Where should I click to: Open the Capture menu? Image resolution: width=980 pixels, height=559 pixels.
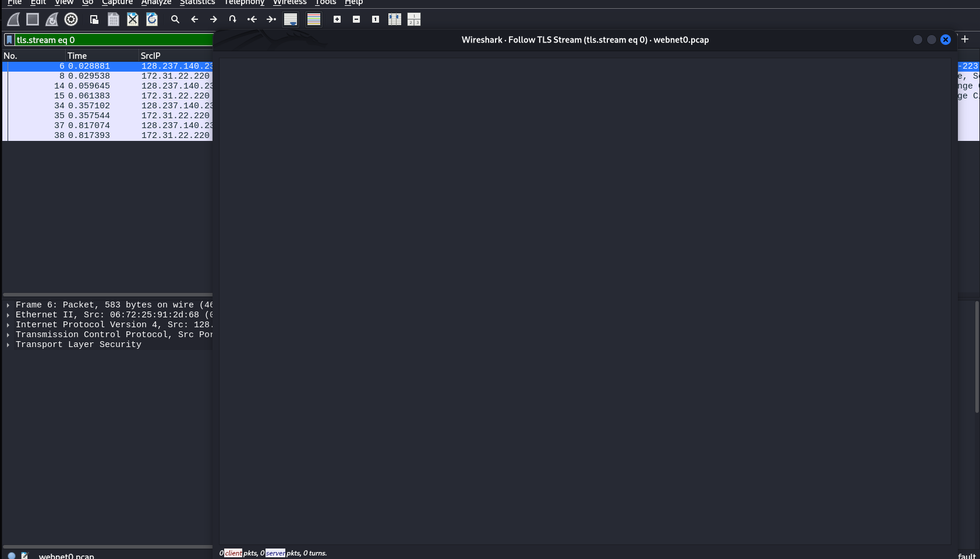[x=117, y=2]
